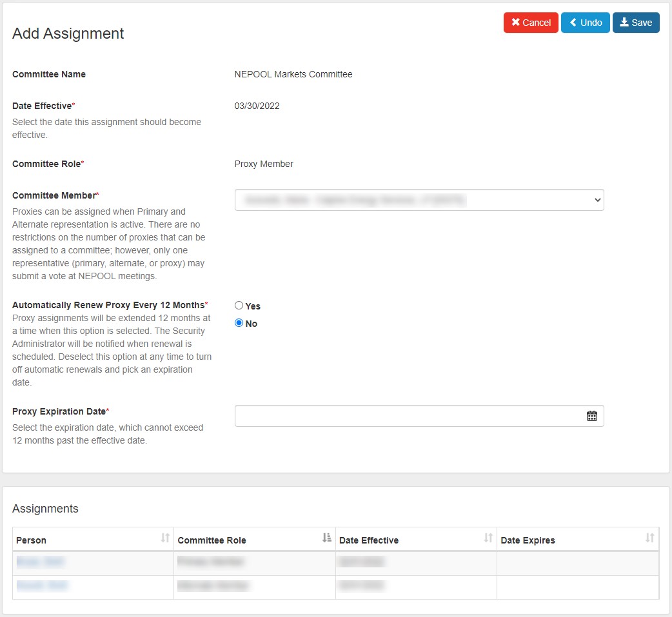672x617 pixels.
Task: Open the Committee Member dropdown
Action: 419,200
